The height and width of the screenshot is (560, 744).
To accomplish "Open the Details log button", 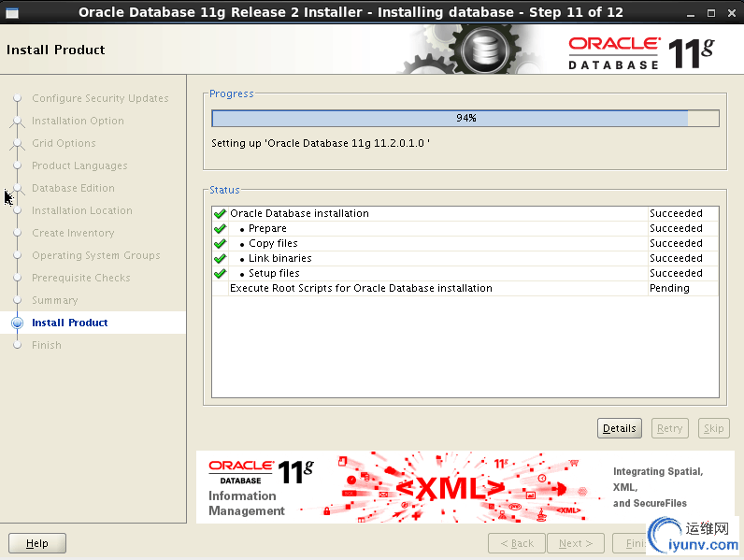I will (x=619, y=428).
